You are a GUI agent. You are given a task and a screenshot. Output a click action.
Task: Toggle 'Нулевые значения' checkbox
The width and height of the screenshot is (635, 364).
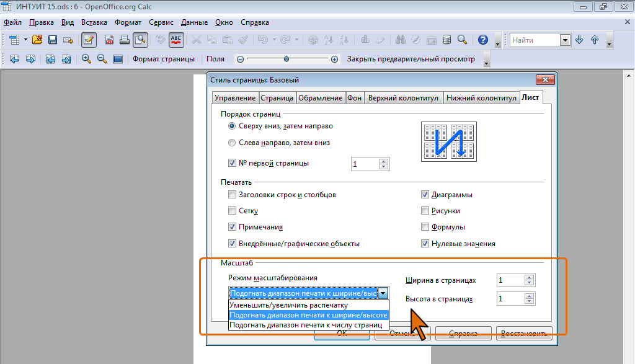coord(425,243)
